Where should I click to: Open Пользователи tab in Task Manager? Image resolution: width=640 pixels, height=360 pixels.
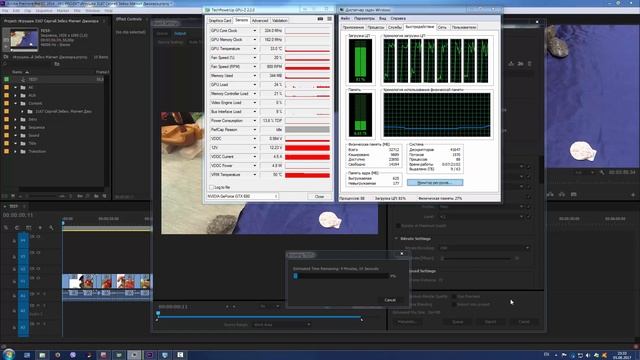[x=464, y=27]
